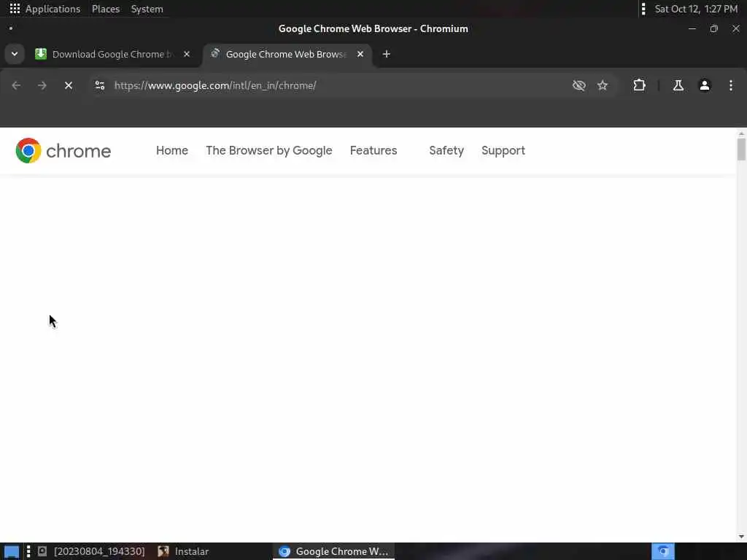Open the profile avatar menu

(x=705, y=85)
